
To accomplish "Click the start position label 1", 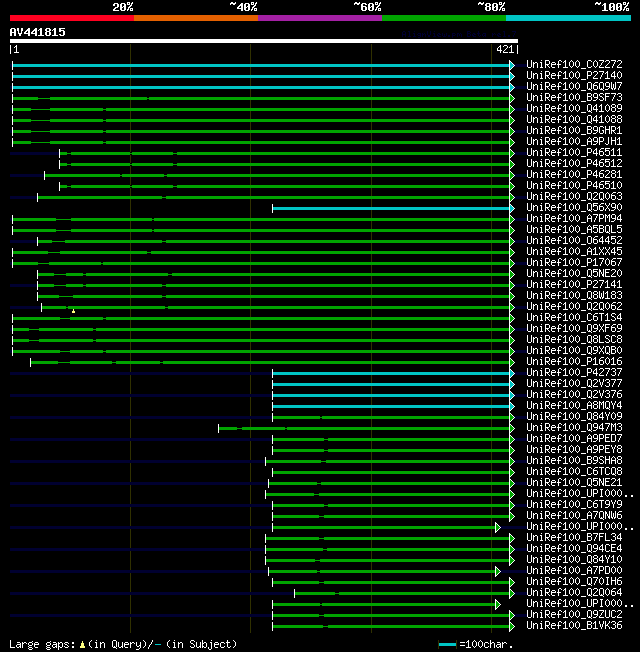I will click(16, 49).
